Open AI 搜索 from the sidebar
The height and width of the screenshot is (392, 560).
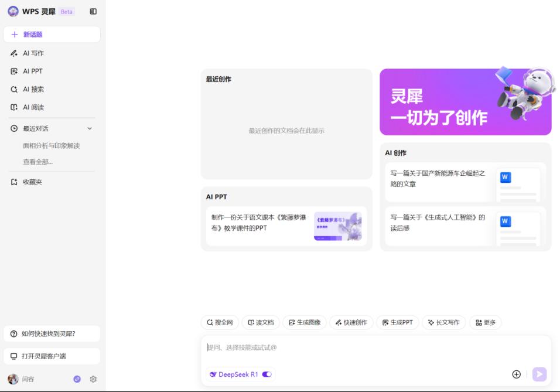(x=52, y=89)
